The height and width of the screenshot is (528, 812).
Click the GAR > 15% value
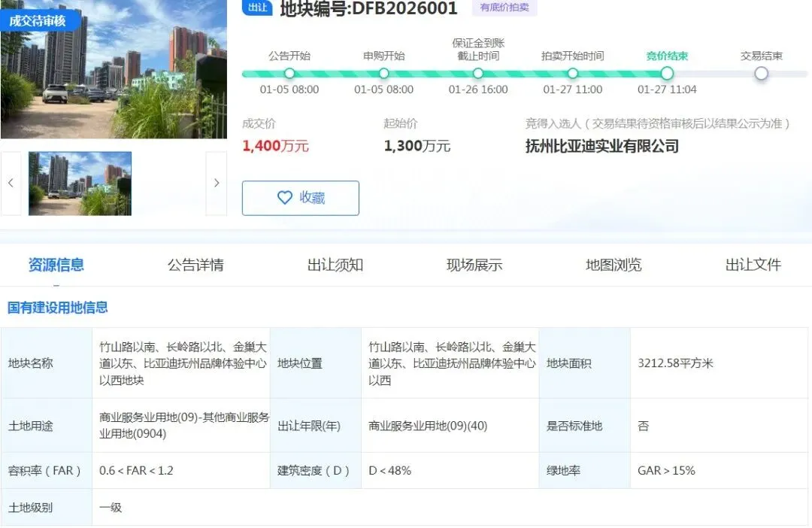pos(666,471)
